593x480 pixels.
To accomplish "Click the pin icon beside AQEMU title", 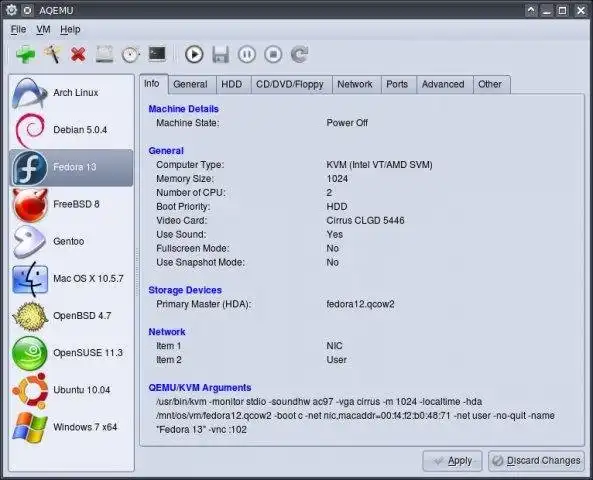I will [x=27, y=10].
